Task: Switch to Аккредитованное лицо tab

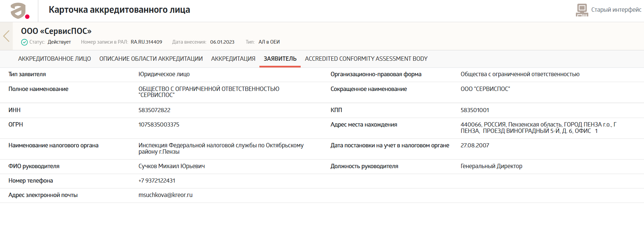Action: [54, 59]
